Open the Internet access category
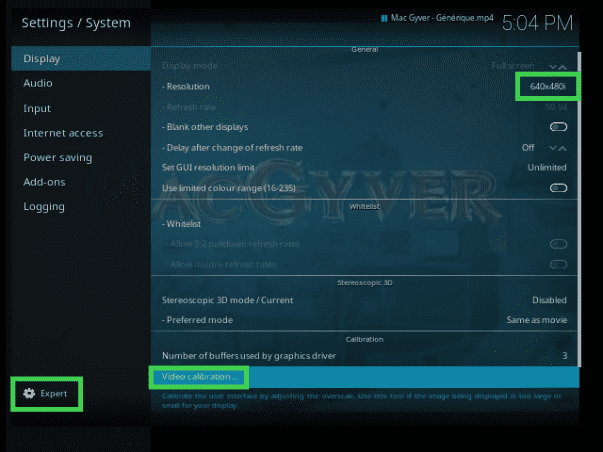The width and height of the screenshot is (603, 452). point(63,133)
